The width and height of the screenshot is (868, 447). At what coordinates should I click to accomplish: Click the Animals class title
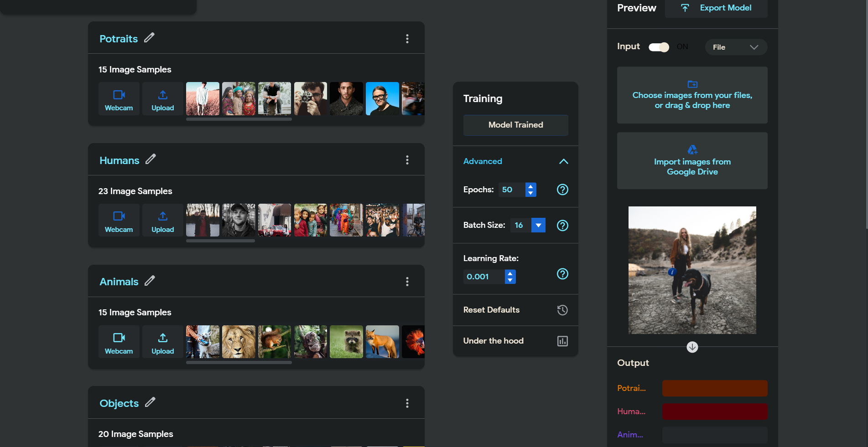pos(119,282)
